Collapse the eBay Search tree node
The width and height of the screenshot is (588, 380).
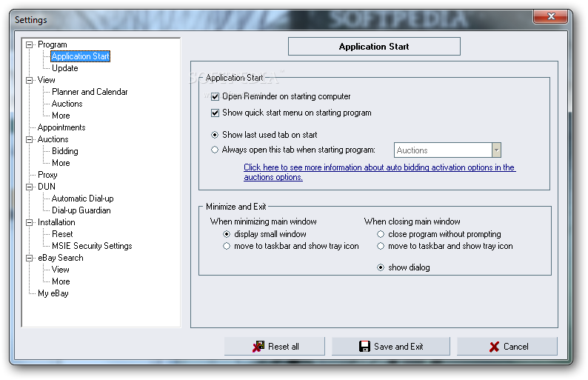[x=29, y=258]
